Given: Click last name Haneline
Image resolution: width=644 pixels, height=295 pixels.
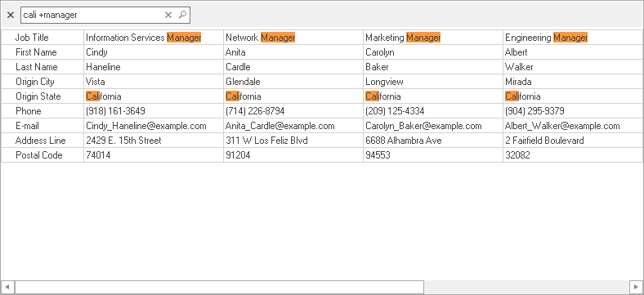Looking at the screenshot, I should click(x=154, y=67).
